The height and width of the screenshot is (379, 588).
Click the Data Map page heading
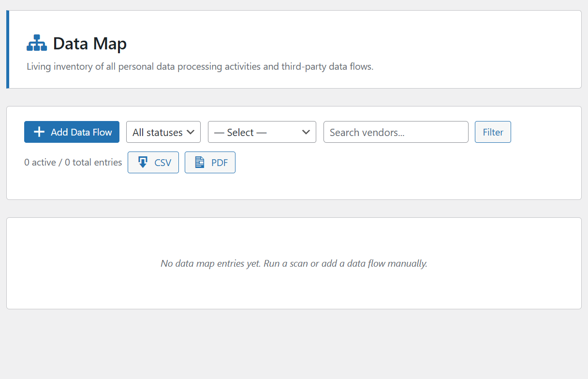(90, 44)
